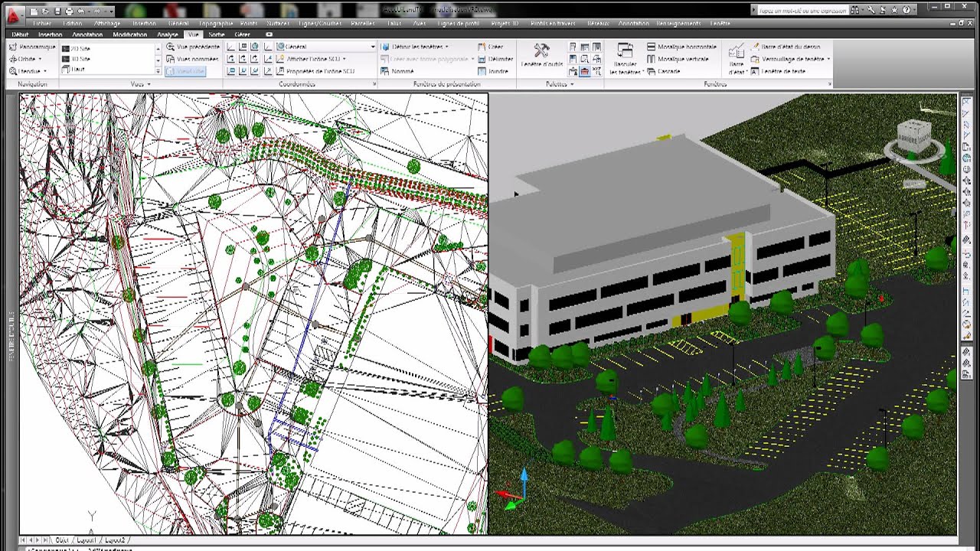Click Basculer les fenêtres icon

click(625, 57)
